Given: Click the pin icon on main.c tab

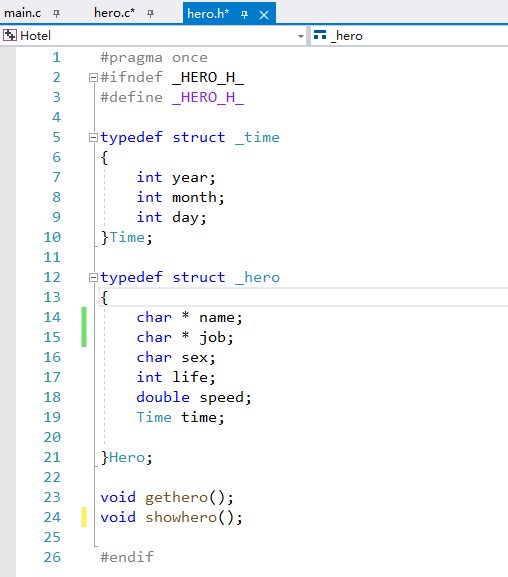Looking at the screenshot, I should 56,14.
